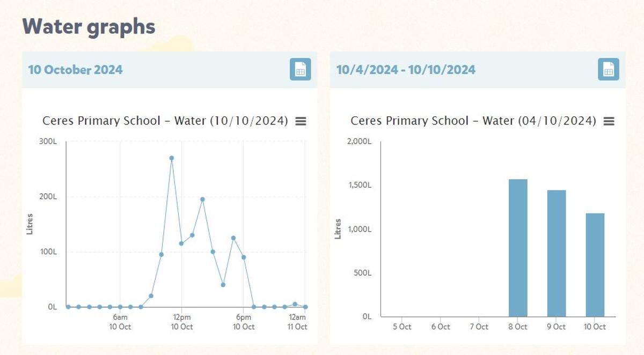Click the 12pm 10 Oct axis label
Image resolution: width=644 pixels, height=355 pixels.
click(x=182, y=322)
